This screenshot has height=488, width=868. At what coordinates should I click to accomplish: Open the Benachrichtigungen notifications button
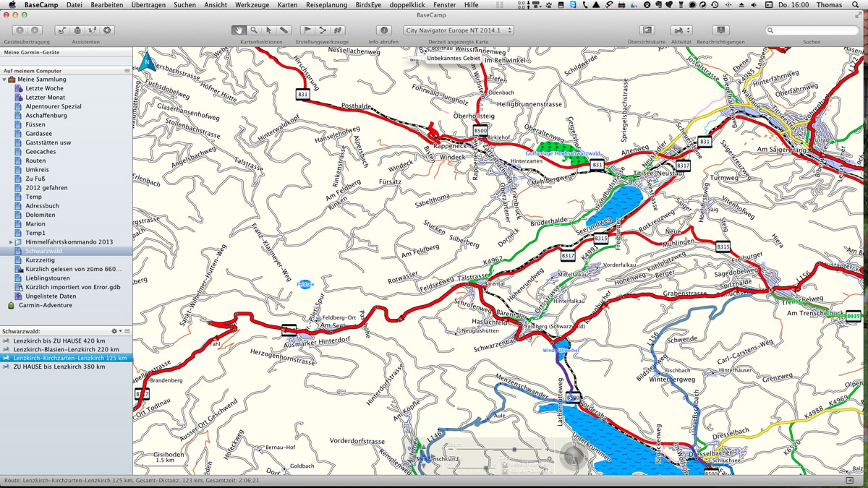(x=720, y=30)
